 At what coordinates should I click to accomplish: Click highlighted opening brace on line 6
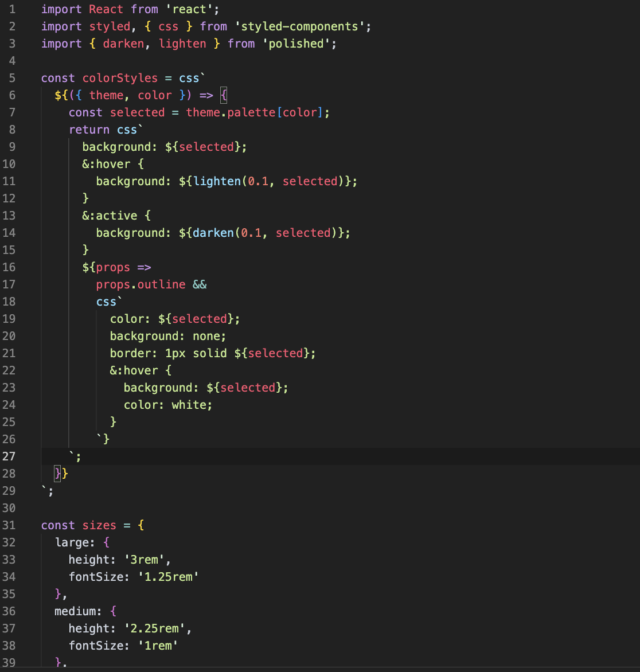[224, 95]
